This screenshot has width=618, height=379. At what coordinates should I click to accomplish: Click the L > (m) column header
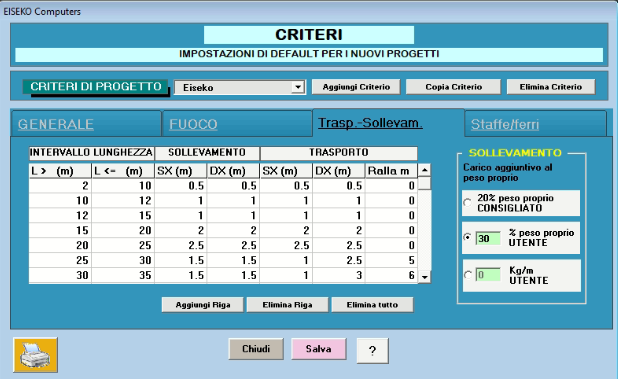(x=60, y=171)
